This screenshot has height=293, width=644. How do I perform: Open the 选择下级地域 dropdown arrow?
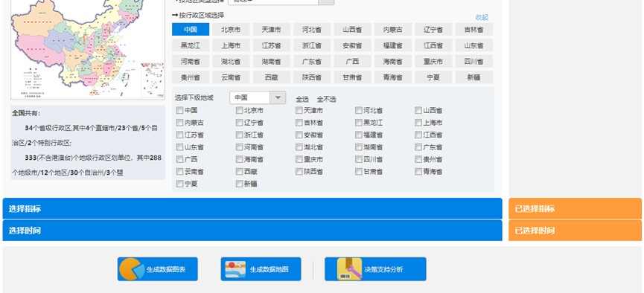pos(278,97)
